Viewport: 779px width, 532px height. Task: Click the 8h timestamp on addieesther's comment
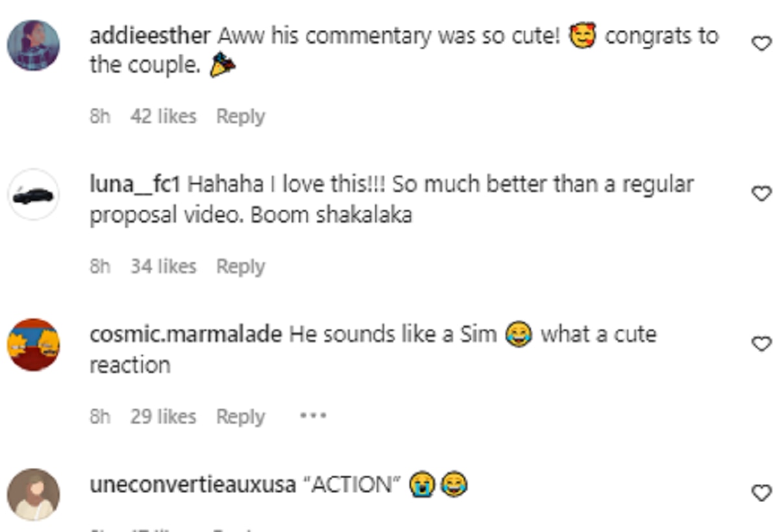100,117
